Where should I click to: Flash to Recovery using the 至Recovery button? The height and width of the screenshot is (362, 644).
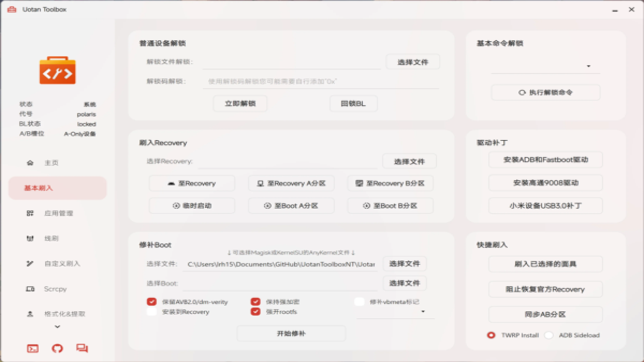[192, 184]
